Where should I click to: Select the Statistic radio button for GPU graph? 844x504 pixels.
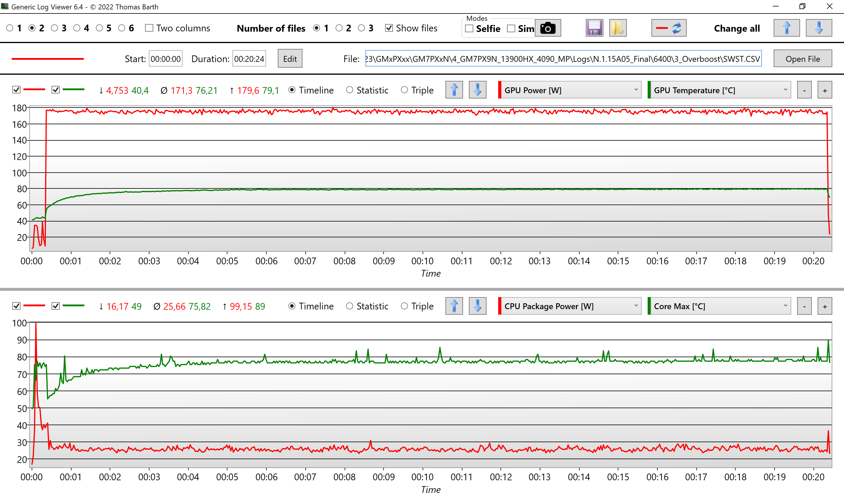point(349,91)
